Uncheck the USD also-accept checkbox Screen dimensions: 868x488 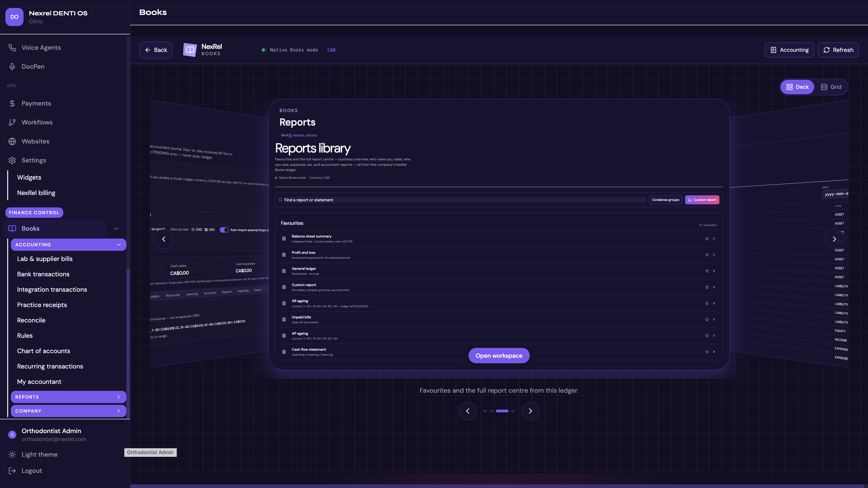[206, 230]
